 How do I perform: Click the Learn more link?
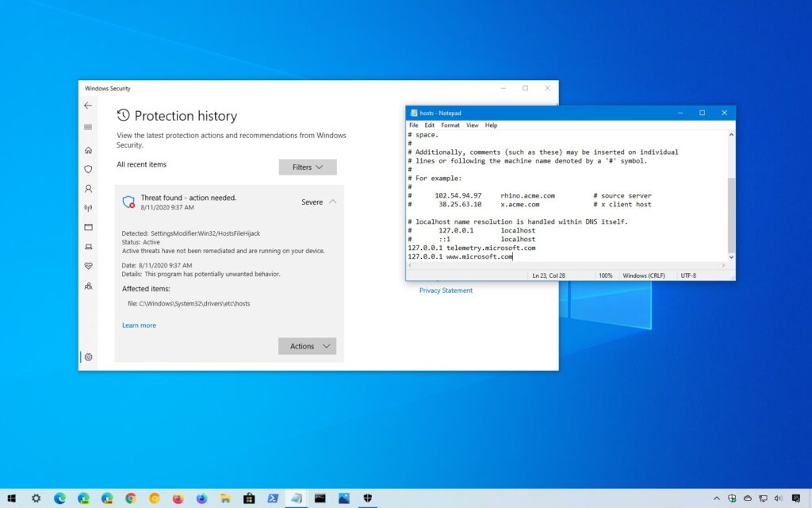[x=139, y=325]
